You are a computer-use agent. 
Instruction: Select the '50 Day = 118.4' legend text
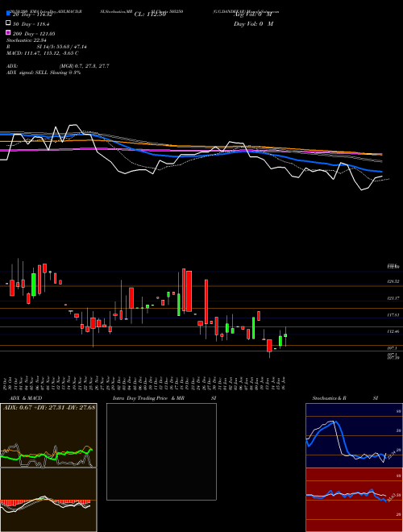31,24
